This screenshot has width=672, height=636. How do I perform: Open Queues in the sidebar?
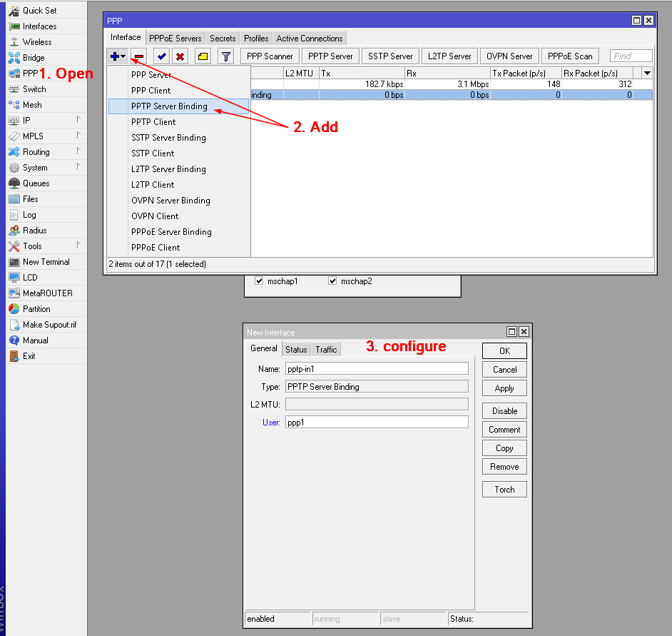coord(46,183)
